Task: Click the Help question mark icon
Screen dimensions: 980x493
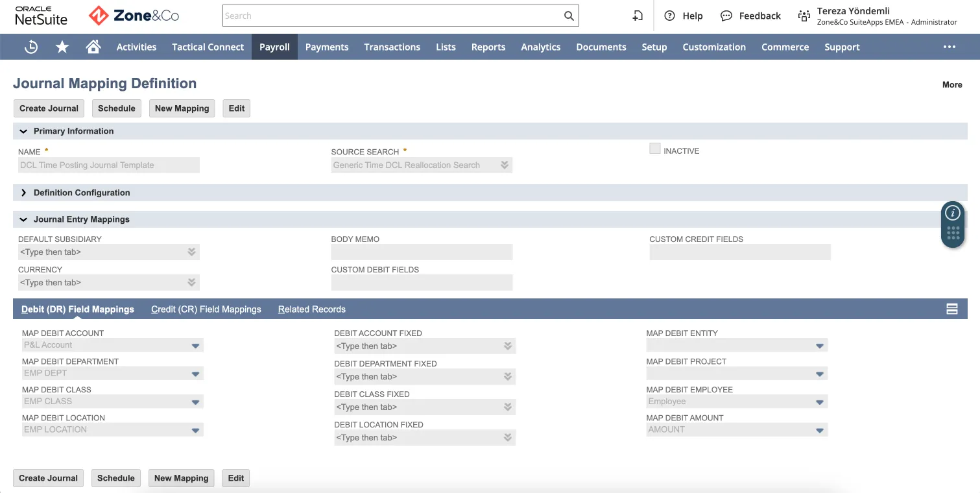Action: point(670,16)
